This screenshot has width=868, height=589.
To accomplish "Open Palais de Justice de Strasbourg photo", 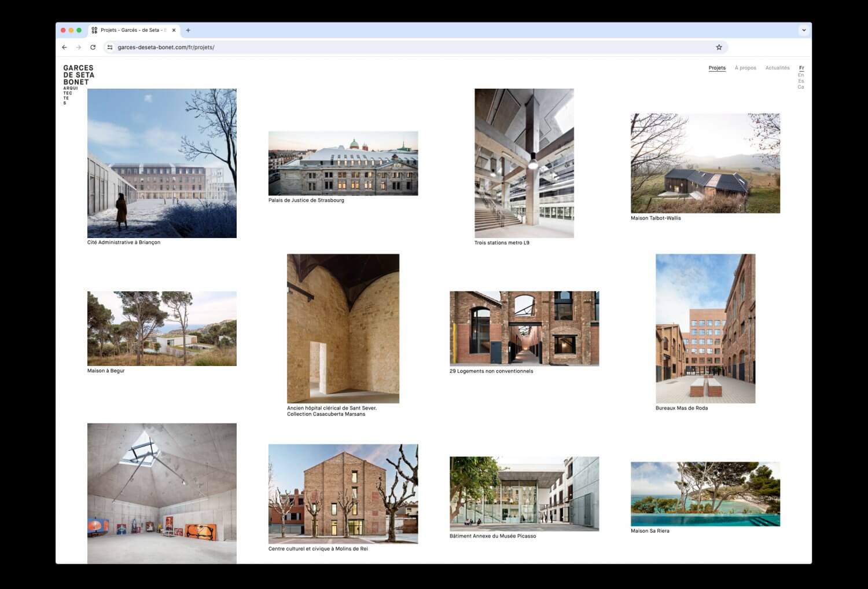I will [343, 163].
